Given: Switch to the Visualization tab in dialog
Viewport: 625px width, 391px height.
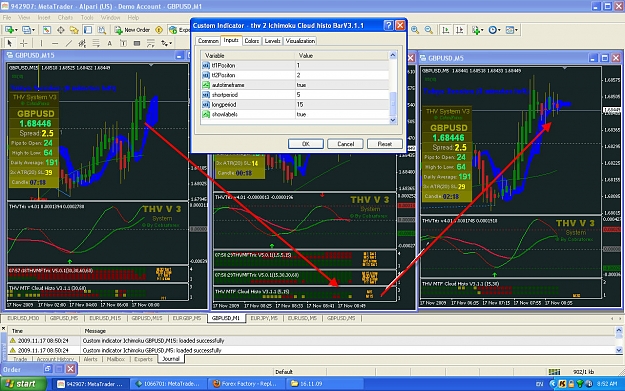Looking at the screenshot, I should click(300, 41).
